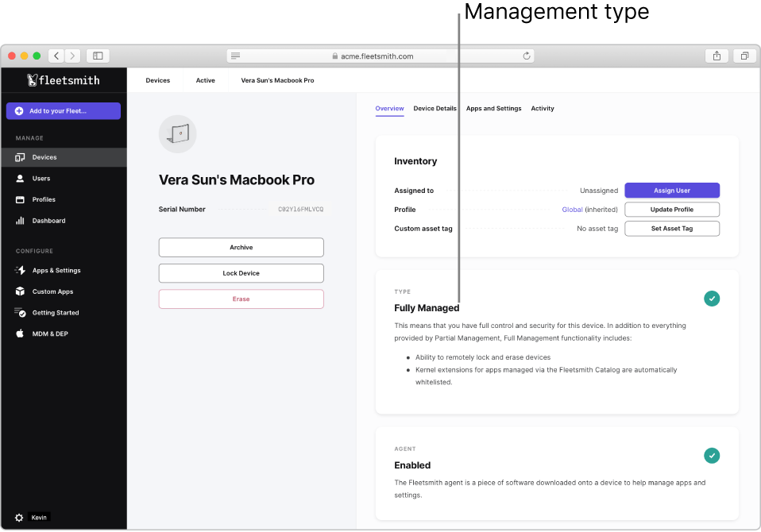Click the serial number C02Y16FMLVCQ
This screenshot has width=761, height=532.
pos(300,210)
